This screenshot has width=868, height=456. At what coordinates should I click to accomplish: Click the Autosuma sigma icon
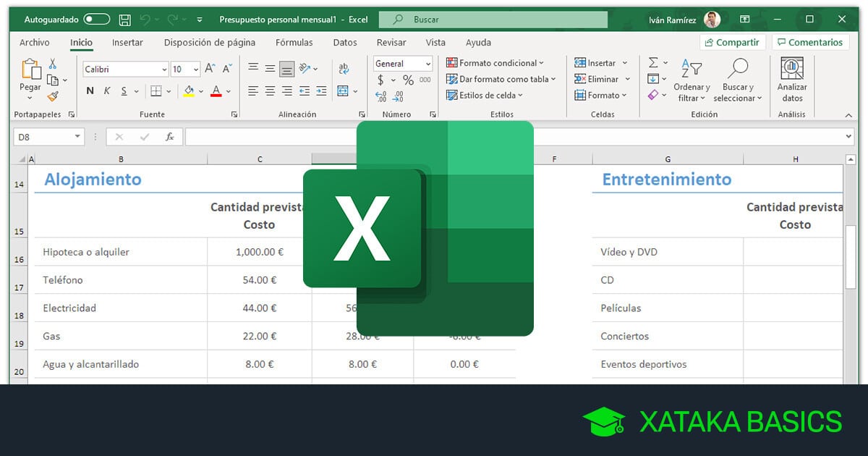(653, 63)
